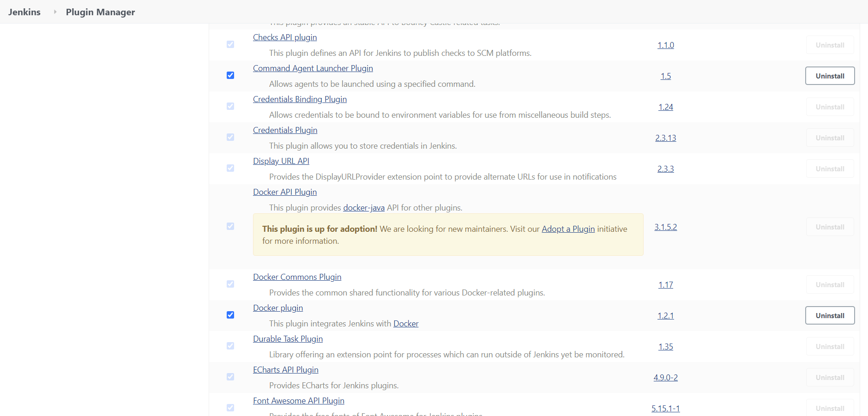Click version 1.17 of Docker Commons

(x=666, y=285)
